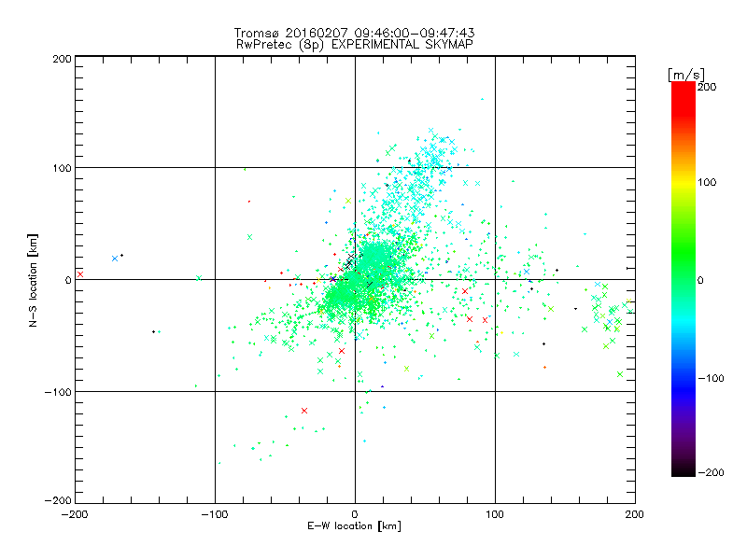Click the 'E-W location [km]' axis label
The width and height of the screenshot is (747, 560).
pyautogui.click(x=354, y=526)
